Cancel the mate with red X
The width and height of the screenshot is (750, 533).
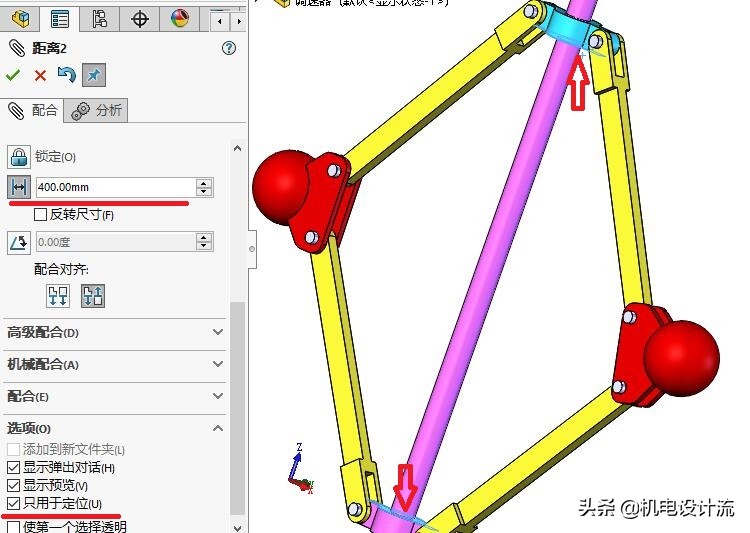coord(41,75)
